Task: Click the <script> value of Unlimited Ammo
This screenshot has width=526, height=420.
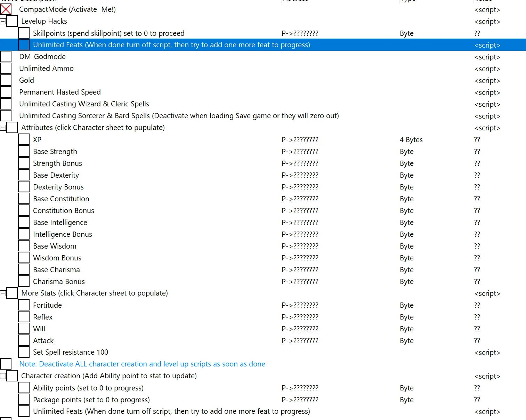Action: coord(487,69)
